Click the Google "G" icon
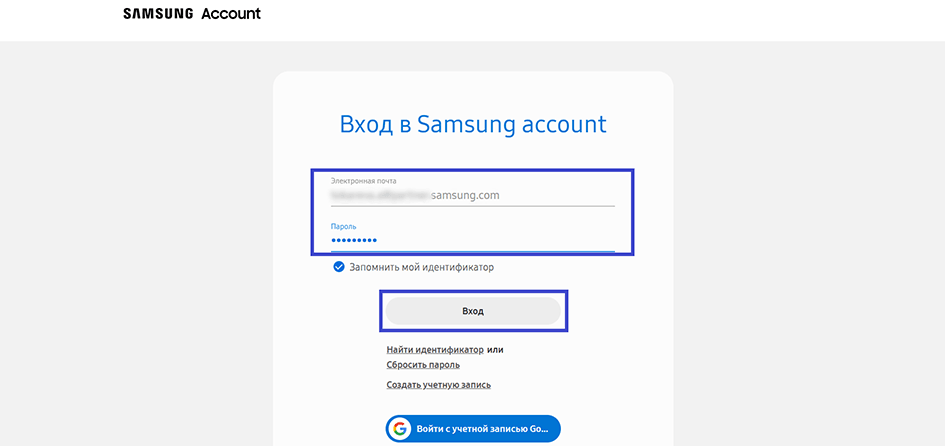945x446 pixels. coord(400,429)
